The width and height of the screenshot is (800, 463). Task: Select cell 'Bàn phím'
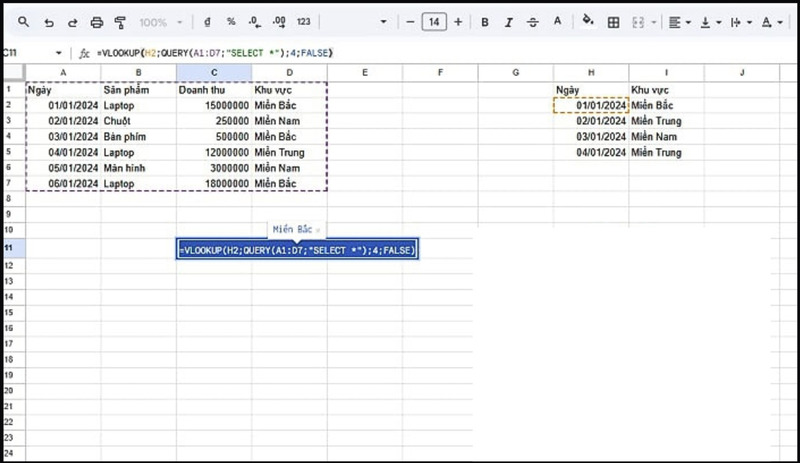click(x=138, y=137)
